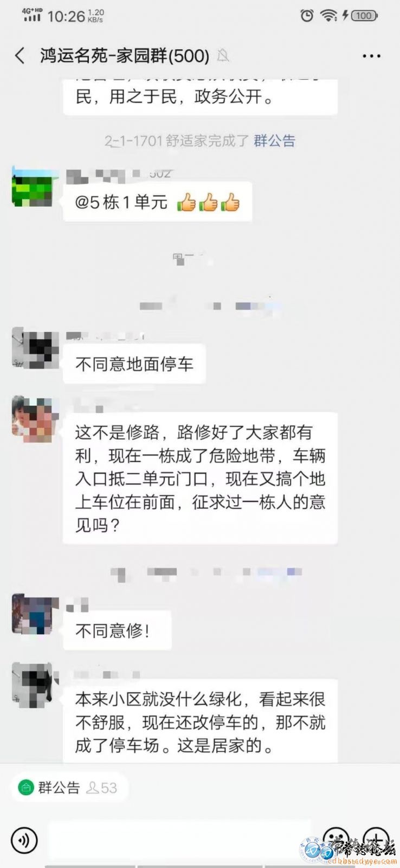400x868 pixels.
Task: Tap the back arrow in the header
Action: (20, 55)
